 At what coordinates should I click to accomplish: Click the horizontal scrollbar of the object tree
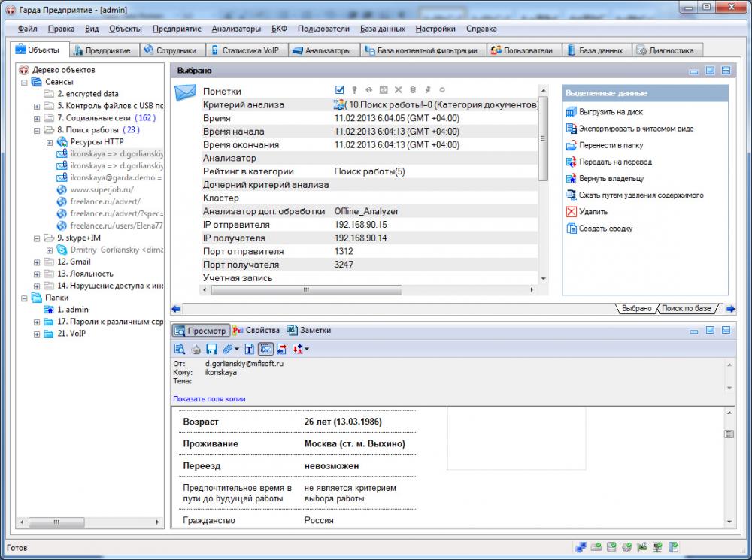(x=56, y=522)
